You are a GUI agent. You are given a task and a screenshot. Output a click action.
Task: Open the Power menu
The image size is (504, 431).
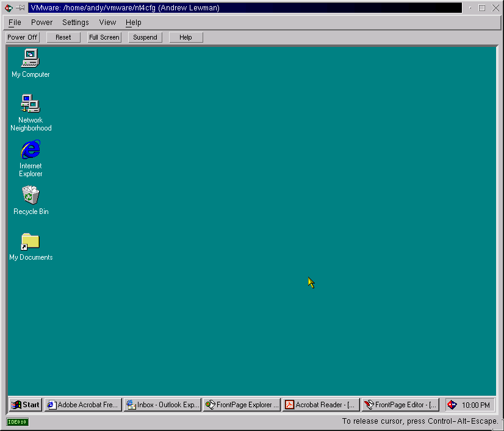[42, 23]
